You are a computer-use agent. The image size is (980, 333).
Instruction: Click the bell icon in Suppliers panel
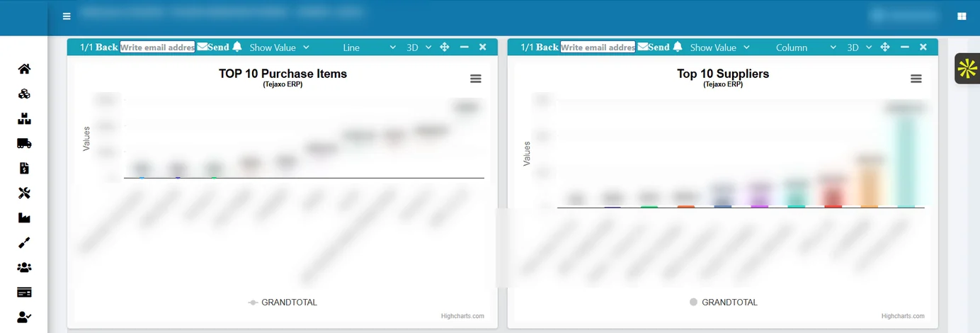678,47
